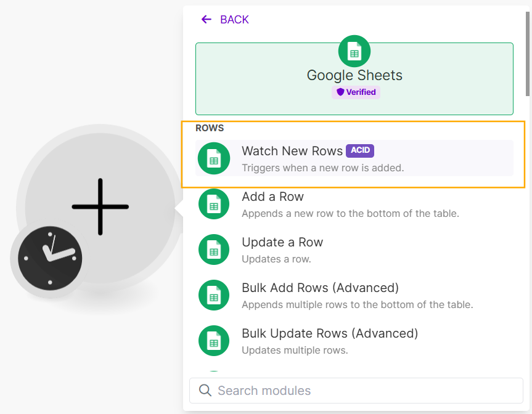Click the ACID tag badge

(x=360, y=150)
